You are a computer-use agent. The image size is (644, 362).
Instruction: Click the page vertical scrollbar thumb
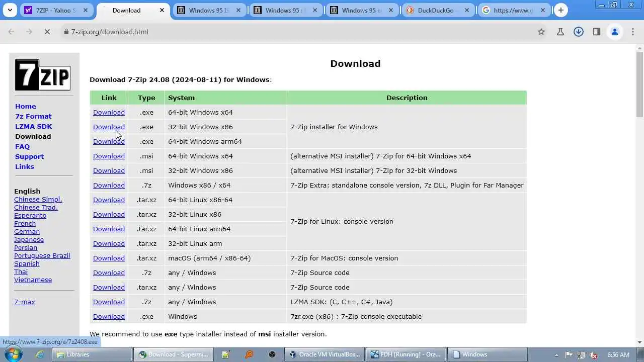click(x=639, y=84)
